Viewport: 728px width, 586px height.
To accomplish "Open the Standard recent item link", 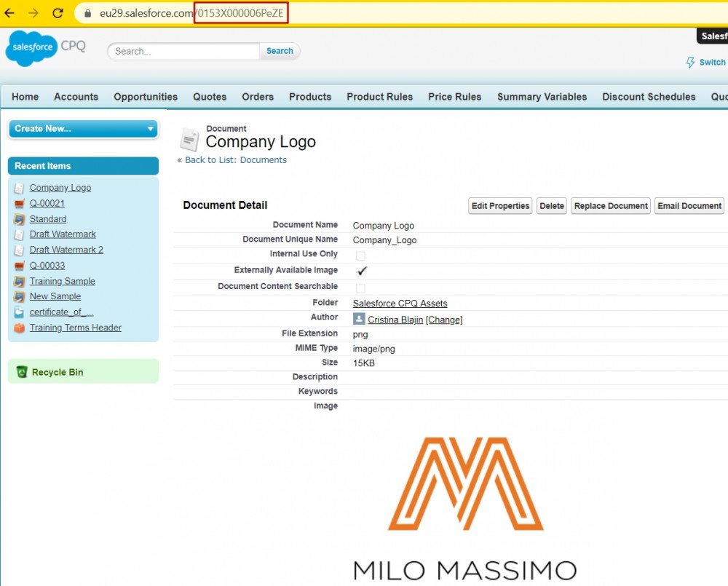I will pyautogui.click(x=48, y=218).
